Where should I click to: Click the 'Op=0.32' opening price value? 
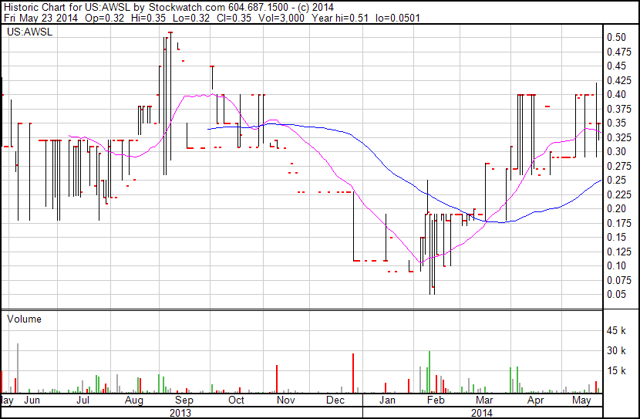click(x=104, y=18)
